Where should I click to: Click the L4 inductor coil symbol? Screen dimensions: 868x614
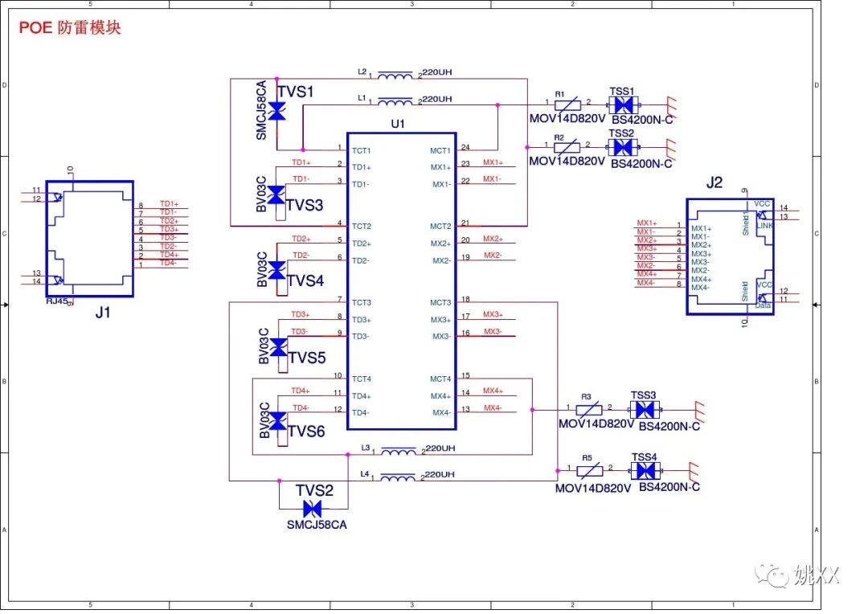pos(398,477)
